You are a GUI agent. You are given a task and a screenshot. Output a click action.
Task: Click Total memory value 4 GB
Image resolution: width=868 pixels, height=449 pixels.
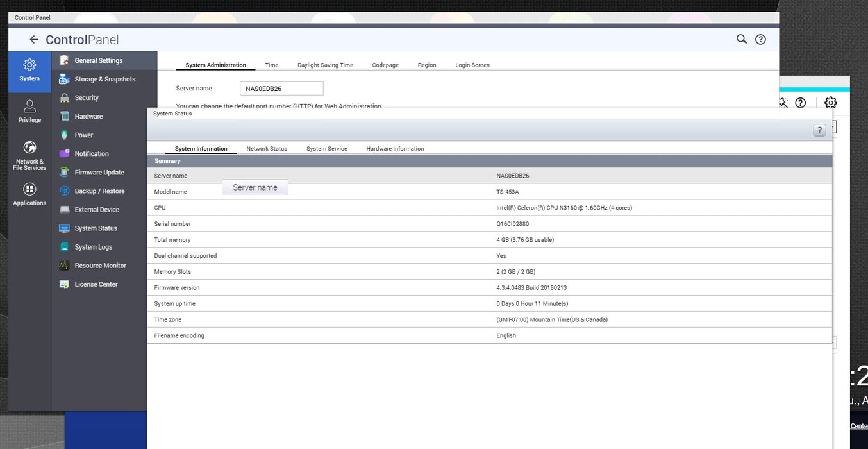[525, 240]
